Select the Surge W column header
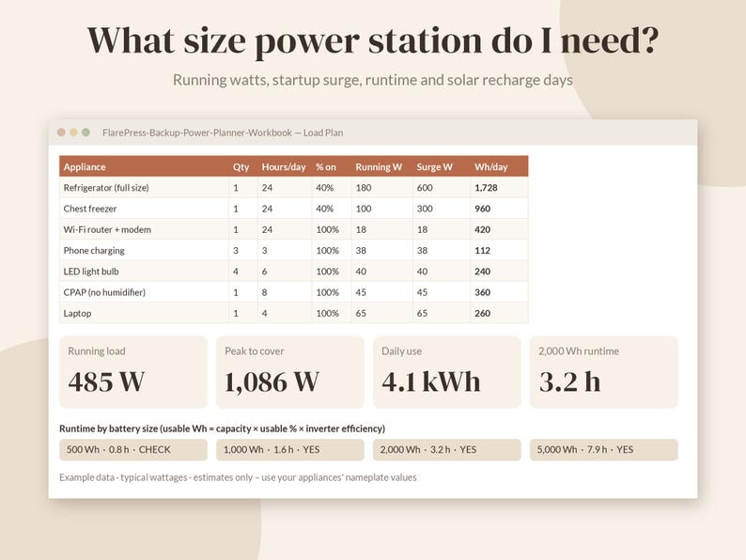 442,166
